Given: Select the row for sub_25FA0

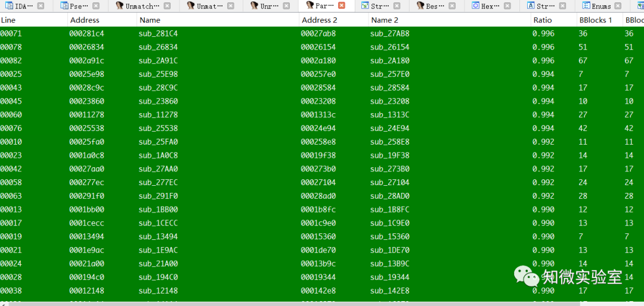Looking at the screenshot, I should coord(322,142).
